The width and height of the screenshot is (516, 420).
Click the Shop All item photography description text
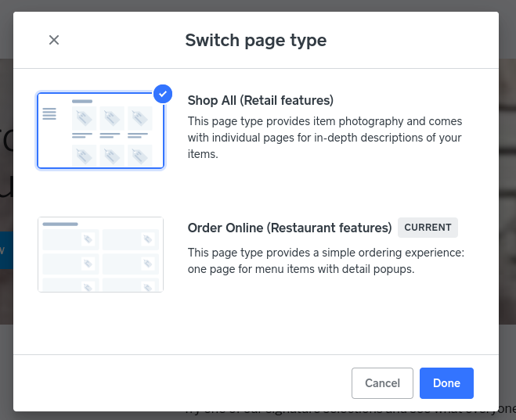click(324, 138)
